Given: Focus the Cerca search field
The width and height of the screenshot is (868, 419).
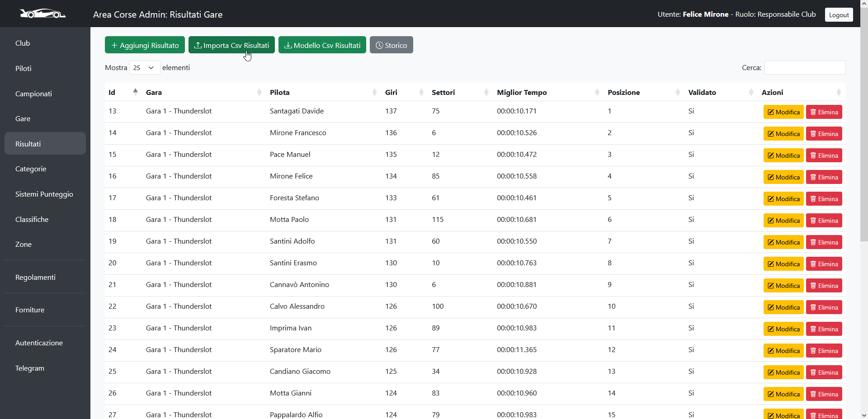Looking at the screenshot, I should [x=805, y=68].
